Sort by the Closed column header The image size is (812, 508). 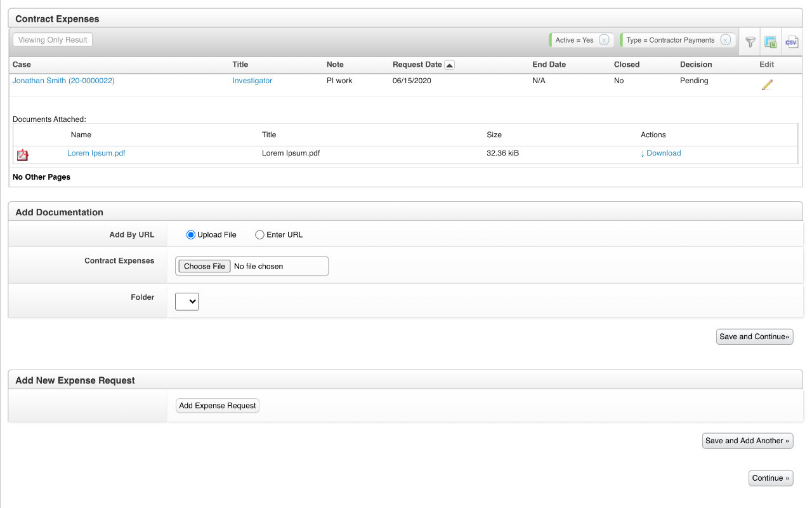coord(627,64)
